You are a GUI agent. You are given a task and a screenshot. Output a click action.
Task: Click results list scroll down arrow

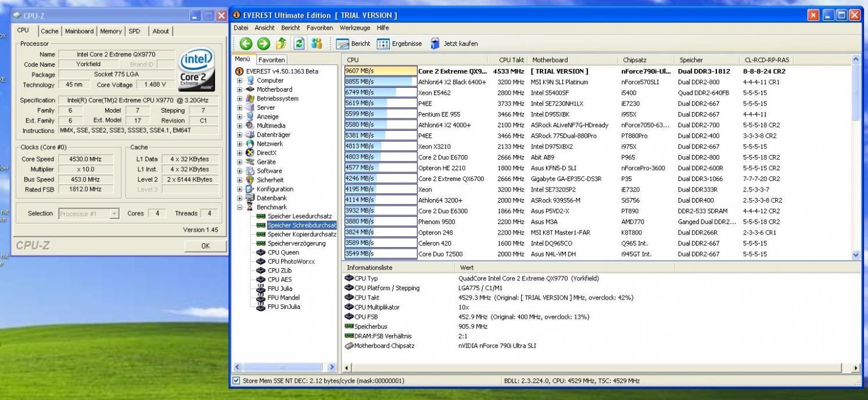tap(855, 254)
